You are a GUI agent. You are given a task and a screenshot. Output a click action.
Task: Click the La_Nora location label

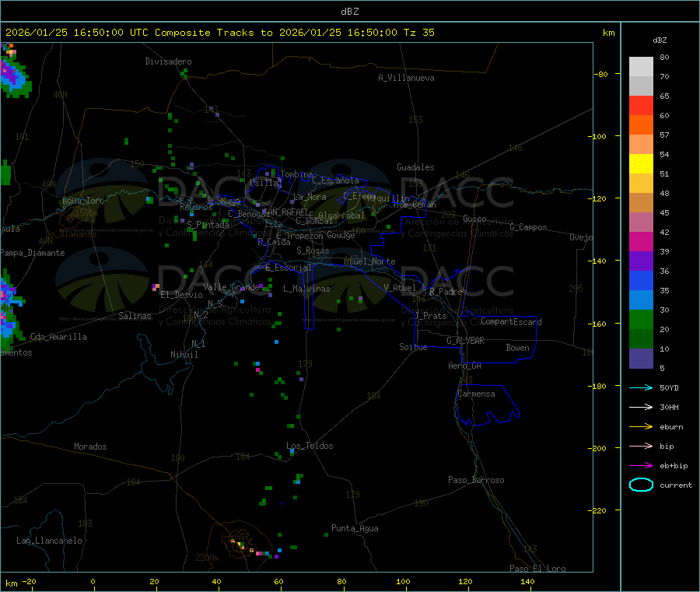(x=310, y=197)
